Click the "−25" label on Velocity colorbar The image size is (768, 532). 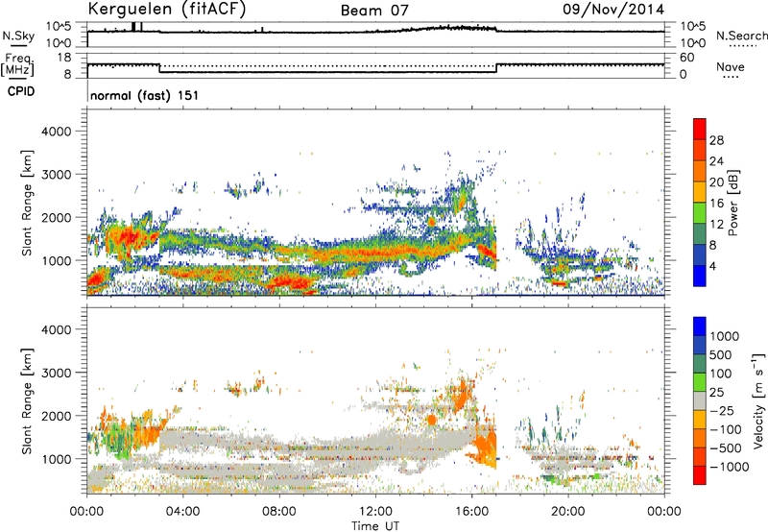coord(722,411)
